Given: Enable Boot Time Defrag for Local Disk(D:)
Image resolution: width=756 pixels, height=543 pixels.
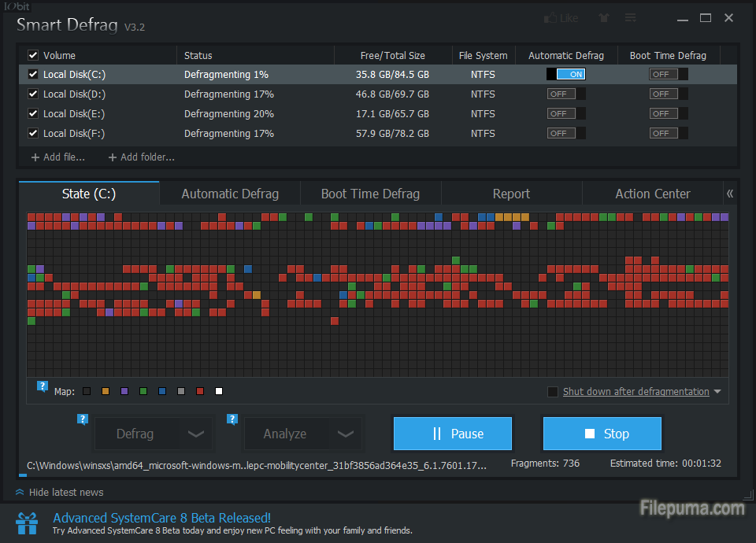Looking at the screenshot, I should [668, 94].
